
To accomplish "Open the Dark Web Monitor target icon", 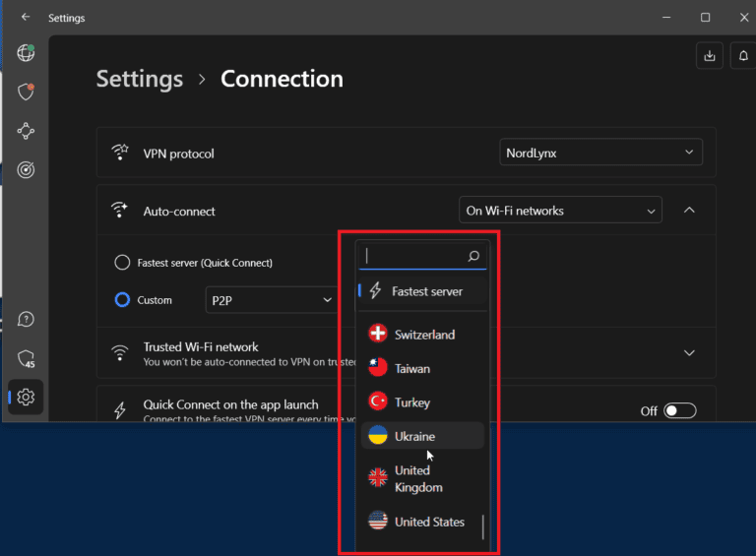I will [26, 169].
